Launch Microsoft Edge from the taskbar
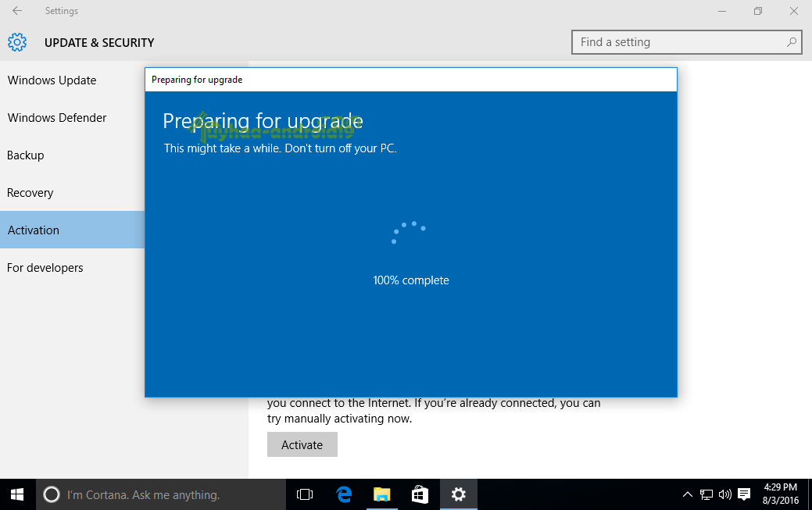The height and width of the screenshot is (510, 812). pos(344,495)
